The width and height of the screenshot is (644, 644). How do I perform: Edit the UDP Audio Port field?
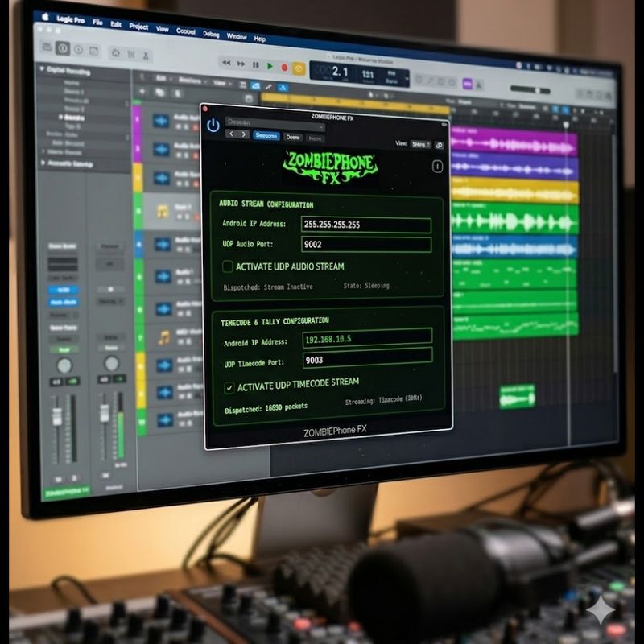pos(366,245)
